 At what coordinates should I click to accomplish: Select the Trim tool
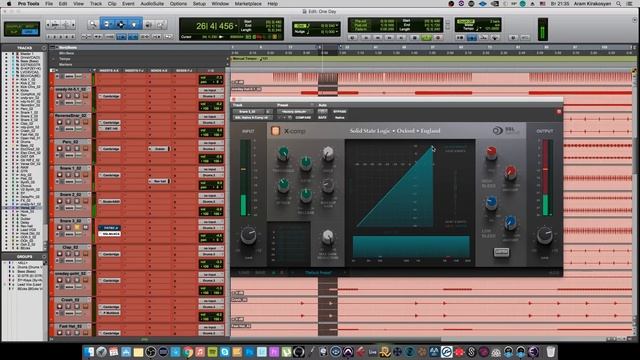click(x=107, y=24)
